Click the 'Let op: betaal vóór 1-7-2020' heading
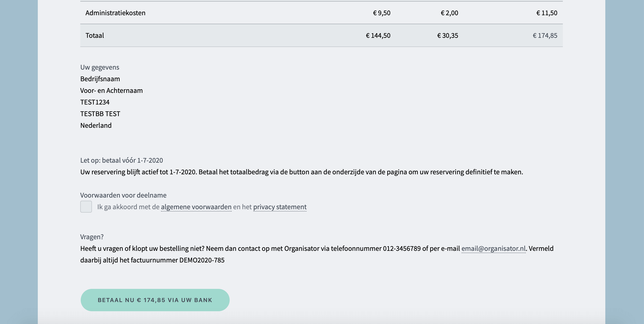 tap(121, 160)
